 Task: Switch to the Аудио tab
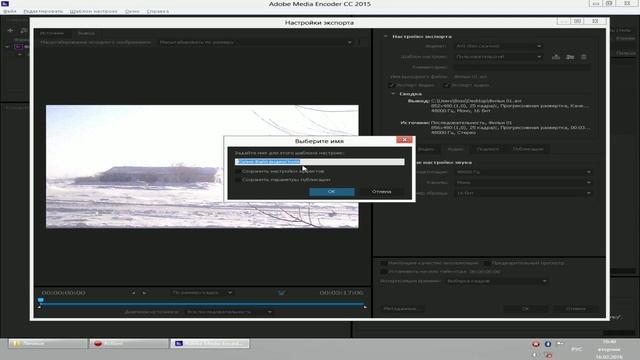point(456,149)
